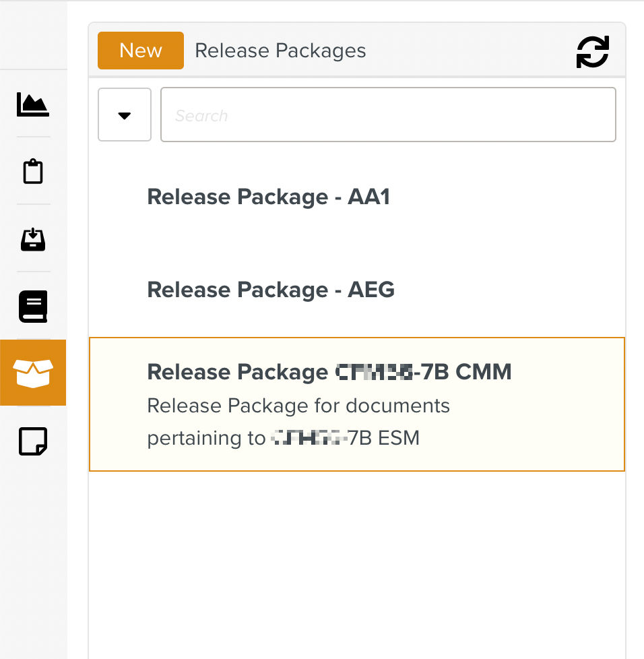
Task: Open the area chart dashboard icon
Action: pos(32,104)
